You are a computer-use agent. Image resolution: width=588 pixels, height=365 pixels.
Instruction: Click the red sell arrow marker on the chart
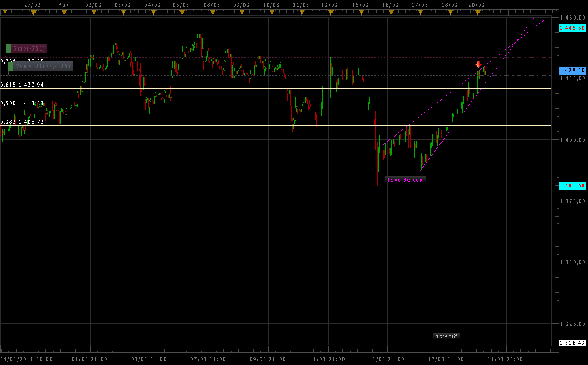(x=478, y=64)
